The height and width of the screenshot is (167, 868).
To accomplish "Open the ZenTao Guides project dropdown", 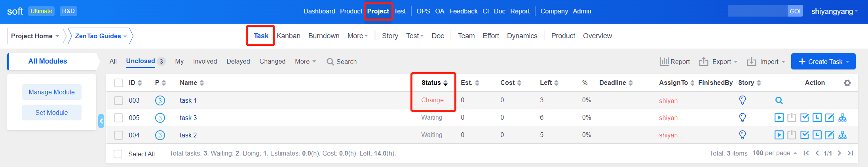I will pyautogui.click(x=101, y=36).
